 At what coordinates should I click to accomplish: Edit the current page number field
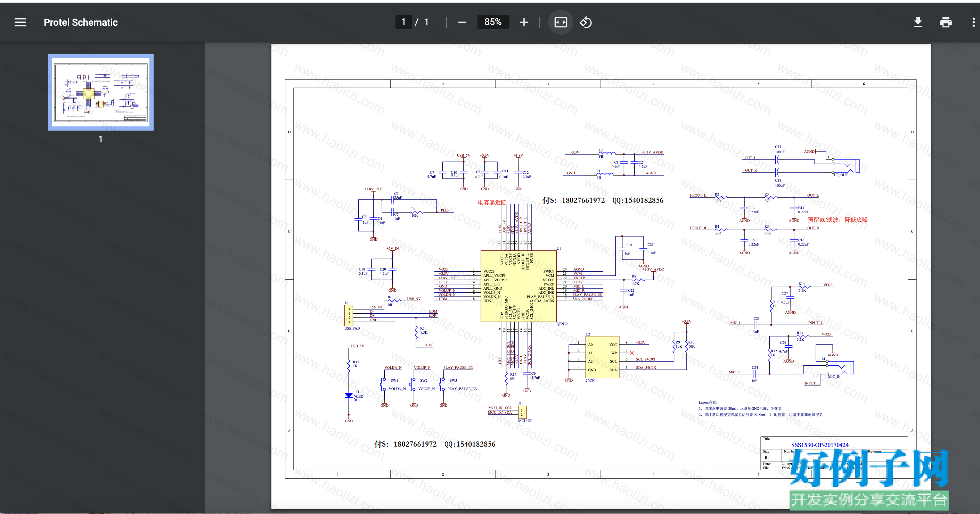point(403,22)
